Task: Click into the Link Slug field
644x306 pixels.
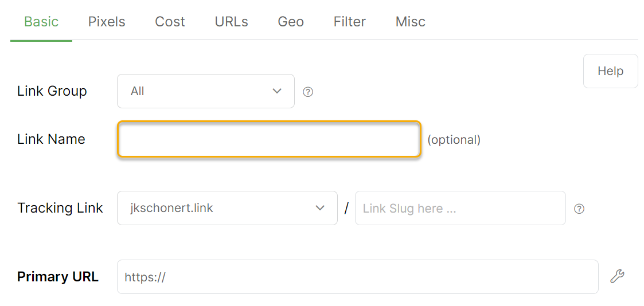Action: pos(460,208)
